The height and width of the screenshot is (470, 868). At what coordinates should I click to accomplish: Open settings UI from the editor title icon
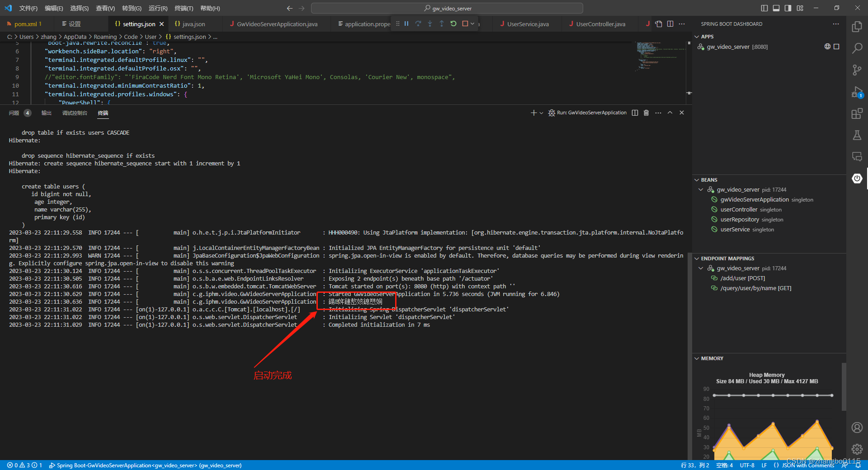click(x=659, y=24)
